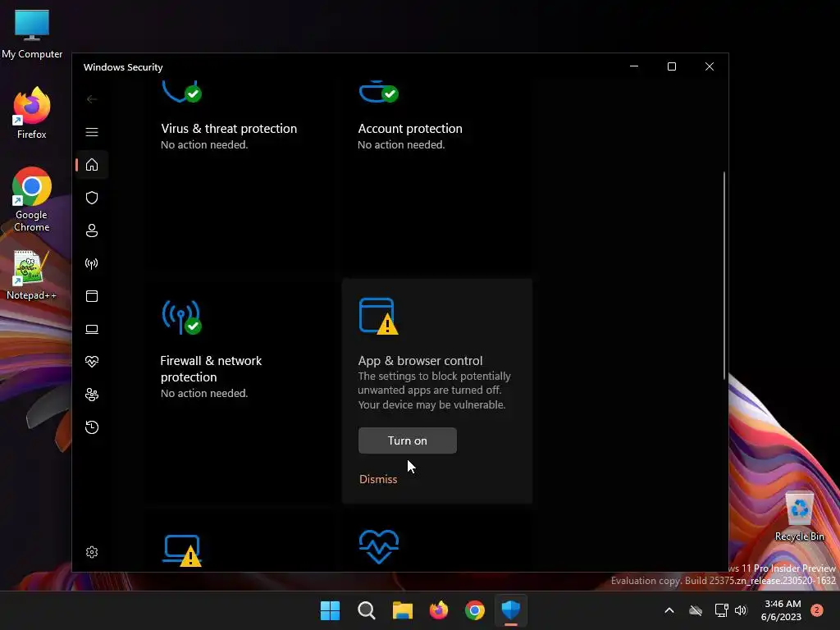This screenshot has width=840, height=630.
Task: Maximize the Windows Security window
Action: [672, 66]
